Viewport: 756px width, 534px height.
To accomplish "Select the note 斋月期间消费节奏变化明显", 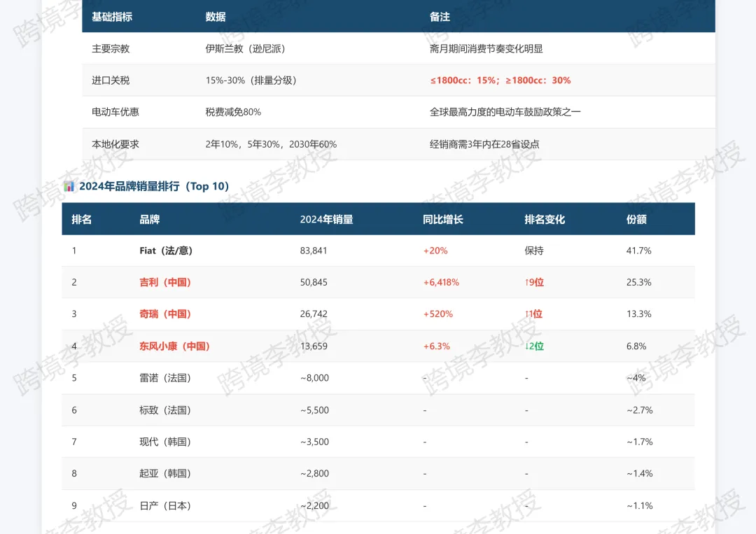I will (x=486, y=49).
